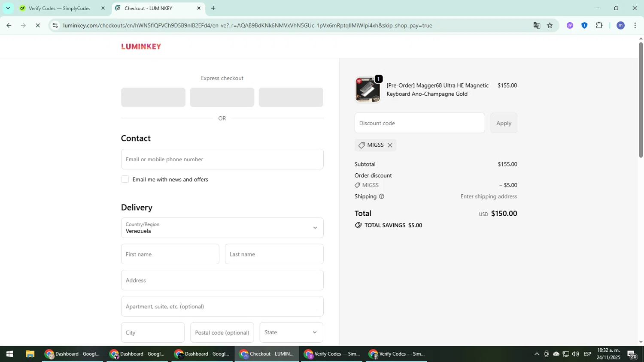Go back to the previous page

9,25
